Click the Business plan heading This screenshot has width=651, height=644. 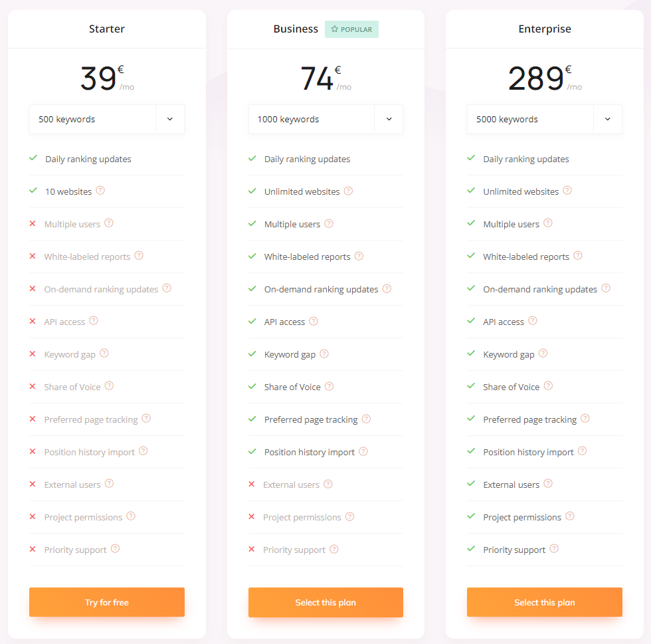296,29
